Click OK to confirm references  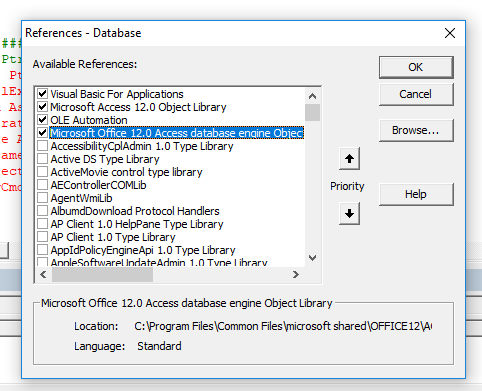click(x=416, y=67)
